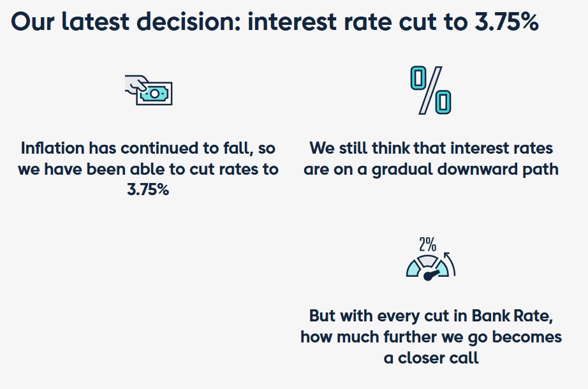Click "We still think that interest rates" line
Screen dimensions: 588x389
coord(431,148)
